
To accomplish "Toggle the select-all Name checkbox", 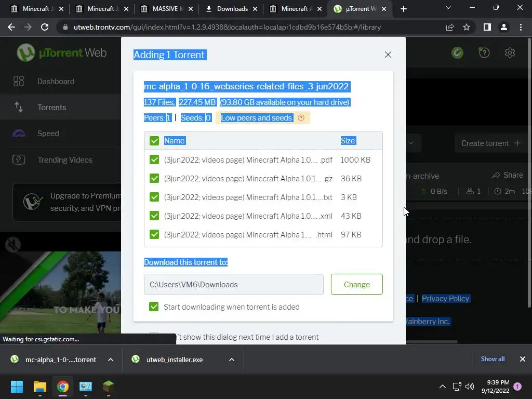I will point(154,141).
